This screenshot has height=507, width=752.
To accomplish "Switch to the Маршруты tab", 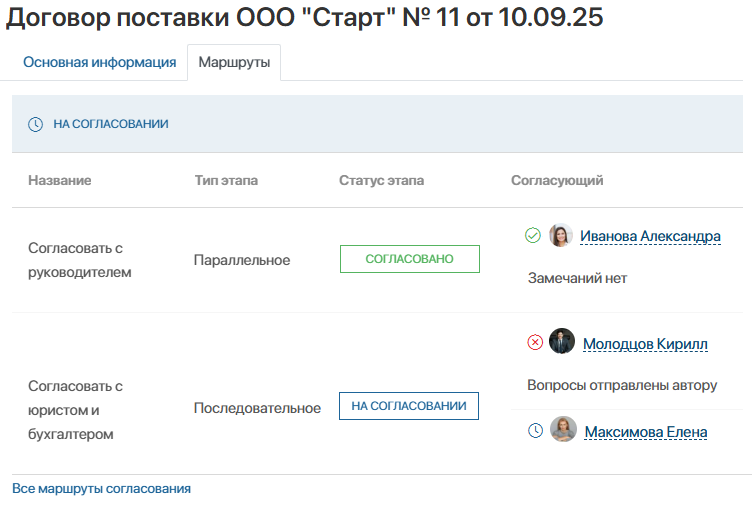I will 234,62.
